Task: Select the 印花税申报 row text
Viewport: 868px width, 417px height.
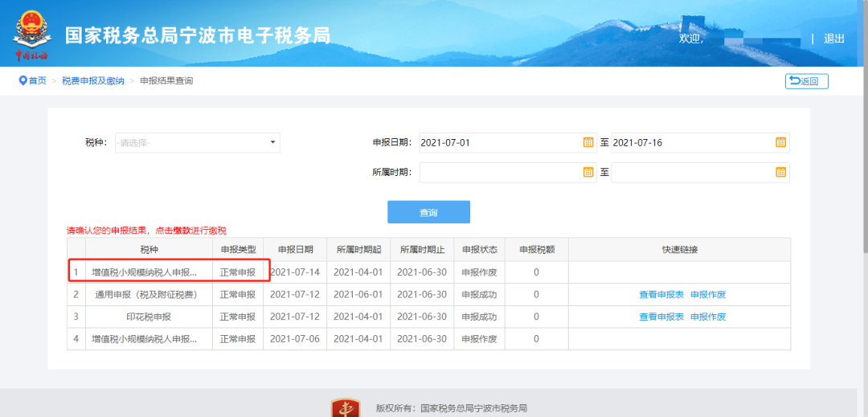Action: coord(149,317)
